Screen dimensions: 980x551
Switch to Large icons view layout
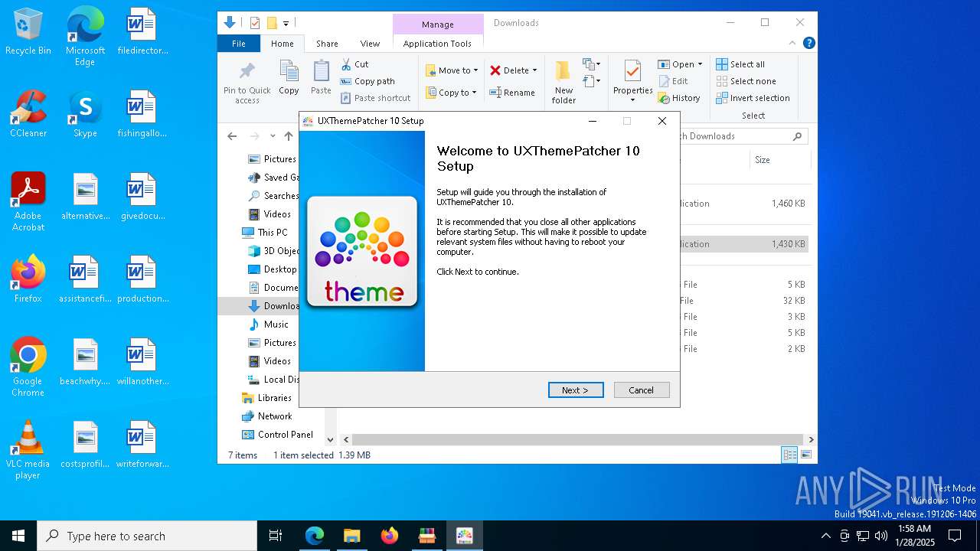(805, 455)
